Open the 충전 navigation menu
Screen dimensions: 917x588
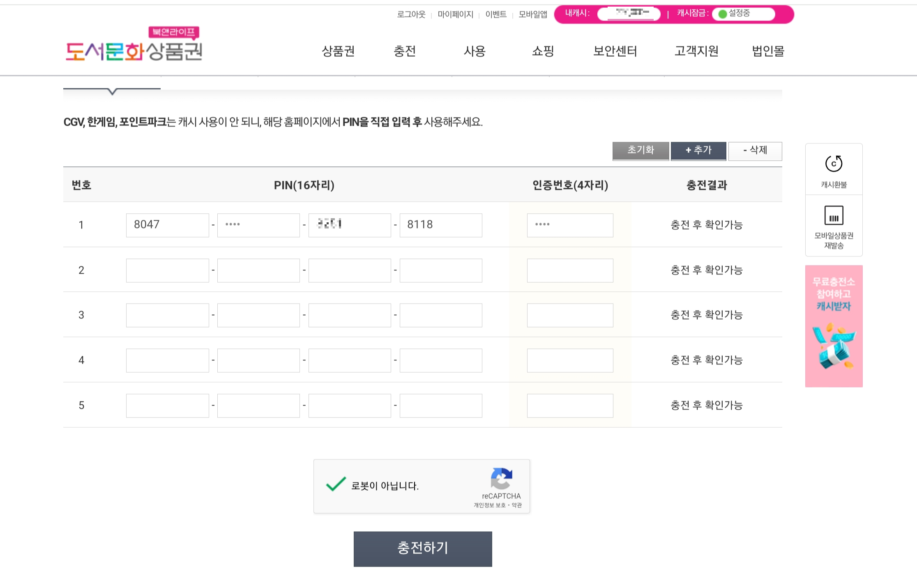(405, 51)
